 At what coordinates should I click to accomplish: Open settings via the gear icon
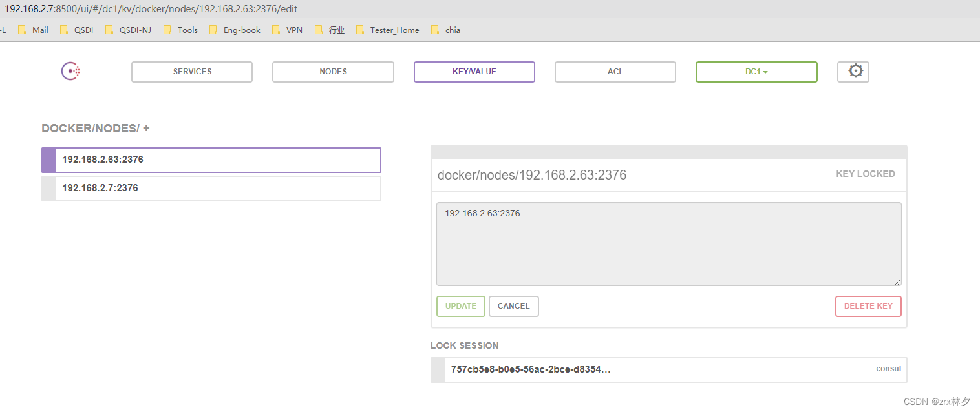pos(855,72)
